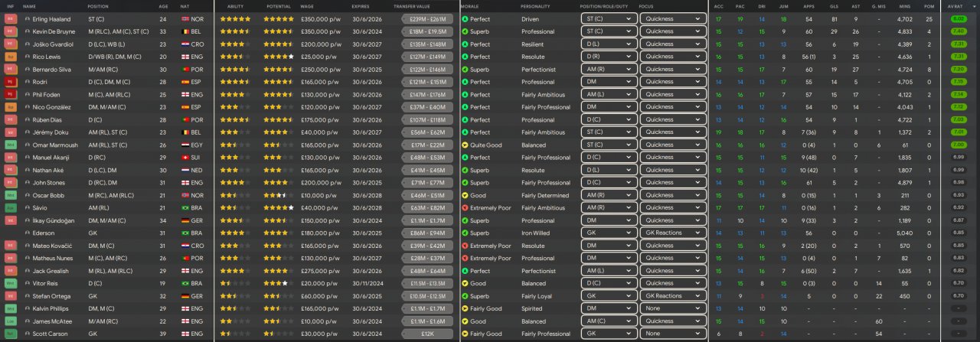Click the Egypt flag in Marmoush's row
Viewport: 980px width, 342px height.
point(185,145)
